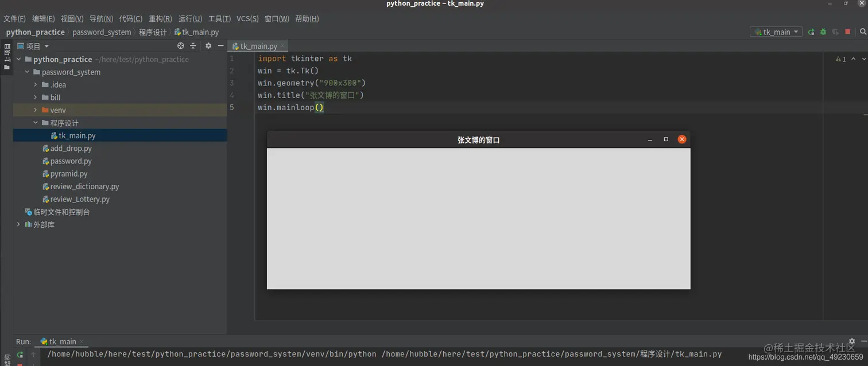Viewport: 868px width, 366px height.
Task: Open the 运行(U) menu
Action: (190, 19)
